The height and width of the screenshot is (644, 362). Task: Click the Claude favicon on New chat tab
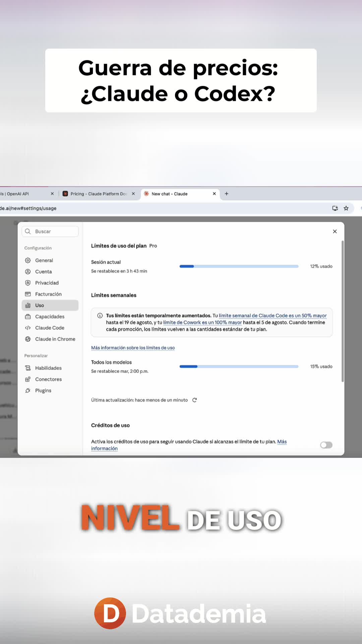[146, 194]
